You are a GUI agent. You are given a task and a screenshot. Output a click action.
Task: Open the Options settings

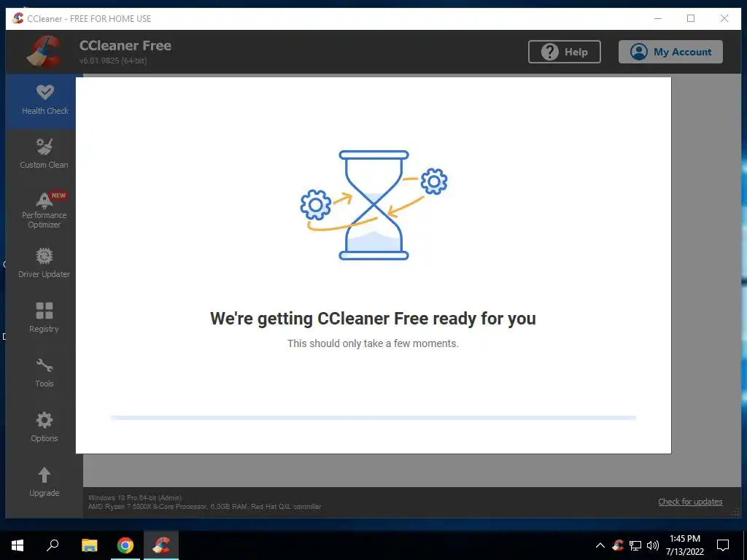(x=44, y=427)
